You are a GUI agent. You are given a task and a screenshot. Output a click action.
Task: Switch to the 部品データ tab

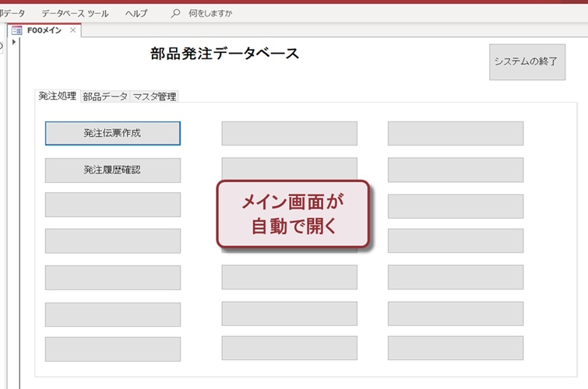(x=105, y=97)
